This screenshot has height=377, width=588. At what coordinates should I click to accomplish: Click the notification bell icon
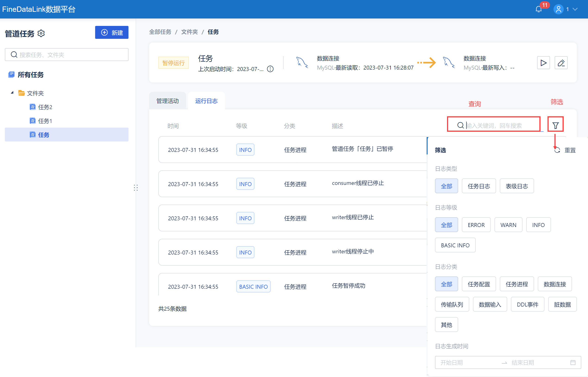tap(538, 9)
